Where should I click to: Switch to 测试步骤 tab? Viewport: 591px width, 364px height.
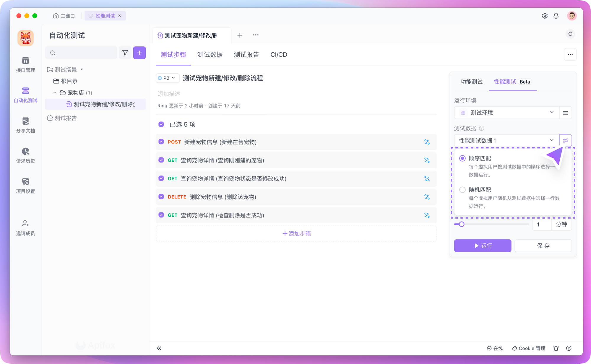pyautogui.click(x=173, y=55)
